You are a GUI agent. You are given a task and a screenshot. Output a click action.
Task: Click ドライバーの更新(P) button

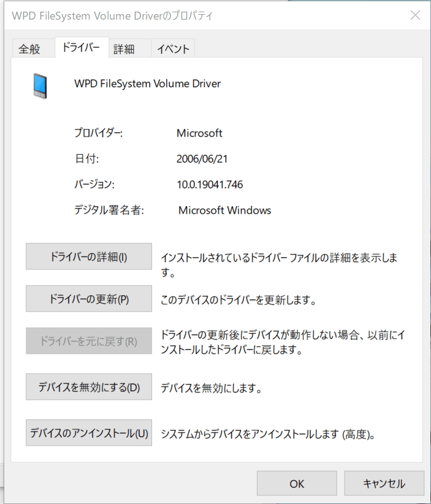pyautogui.click(x=89, y=299)
